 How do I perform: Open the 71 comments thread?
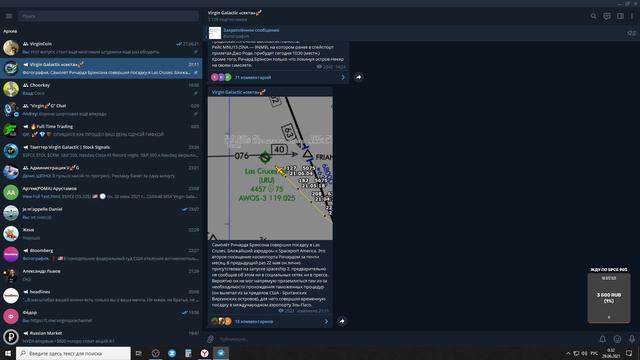tap(253, 77)
